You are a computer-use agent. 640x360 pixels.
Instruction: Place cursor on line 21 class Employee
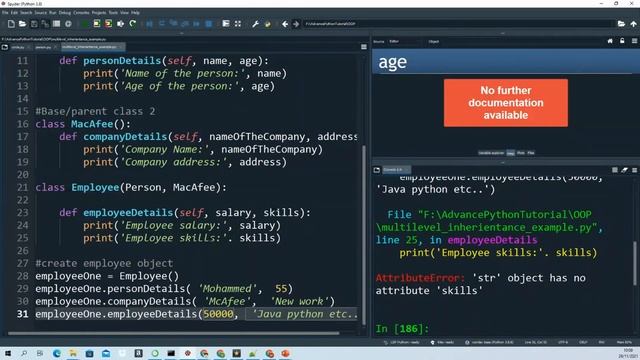click(131, 187)
